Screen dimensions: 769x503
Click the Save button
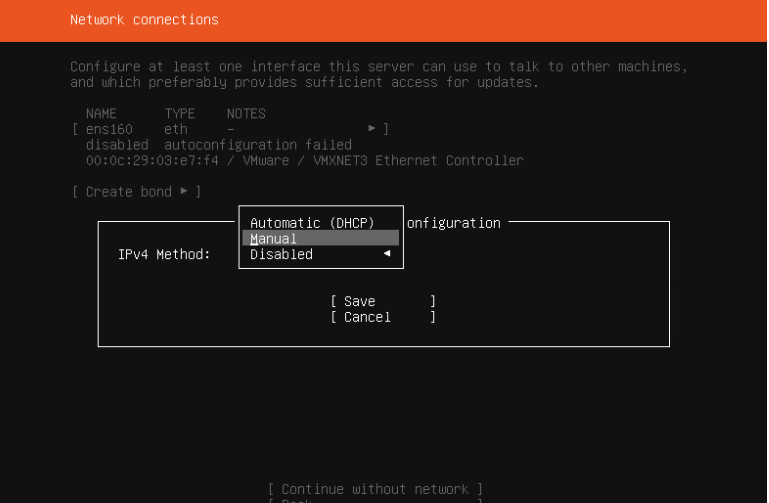(x=383, y=301)
